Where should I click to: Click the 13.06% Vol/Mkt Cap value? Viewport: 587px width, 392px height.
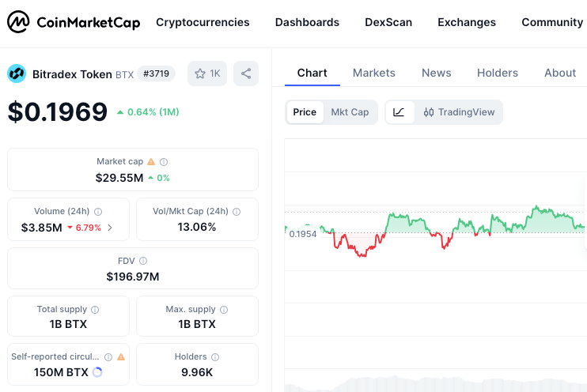pyautogui.click(x=197, y=227)
